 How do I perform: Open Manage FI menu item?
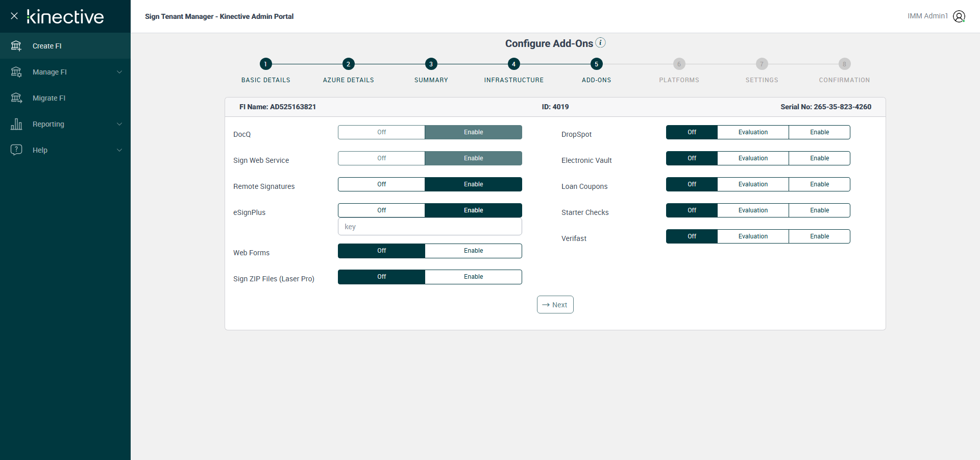point(65,72)
